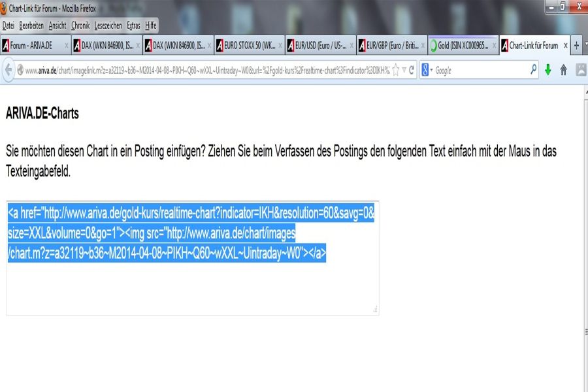Minimize the Firefox window

pyautogui.click(x=551, y=7)
